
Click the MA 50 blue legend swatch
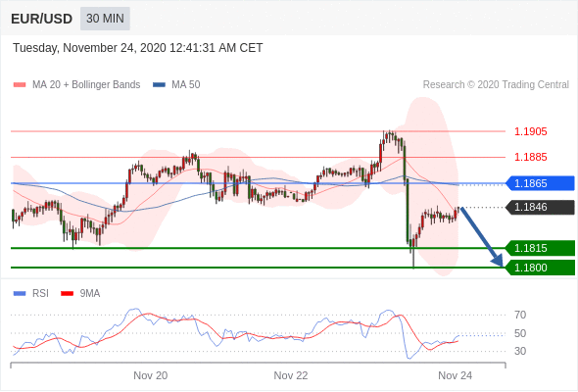click(159, 85)
